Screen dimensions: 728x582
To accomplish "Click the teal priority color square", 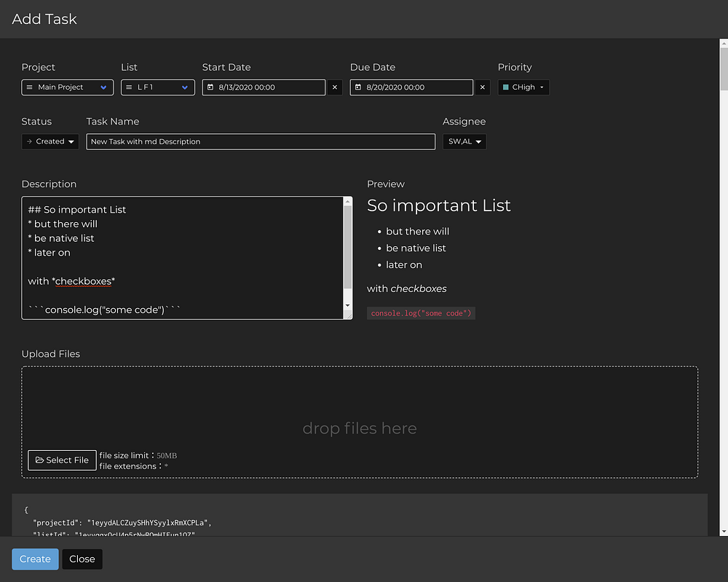I will (506, 87).
